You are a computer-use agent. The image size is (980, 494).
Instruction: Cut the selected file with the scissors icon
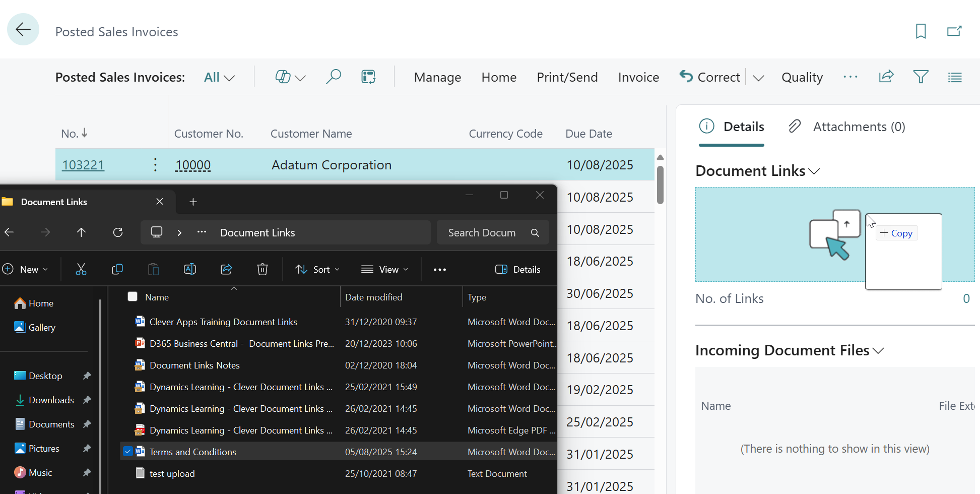tap(81, 269)
